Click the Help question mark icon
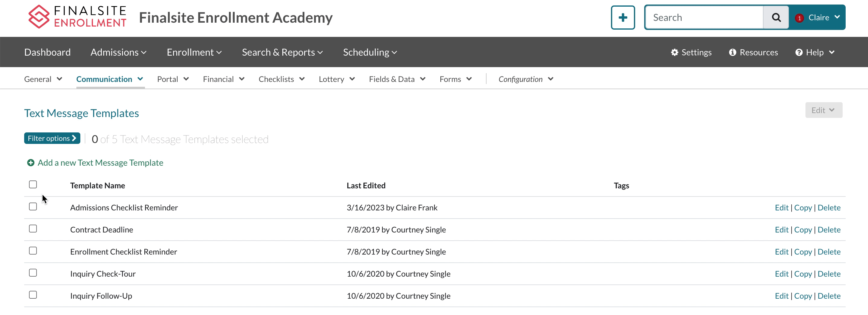This screenshot has width=868, height=315. pyautogui.click(x=799, y=52)
